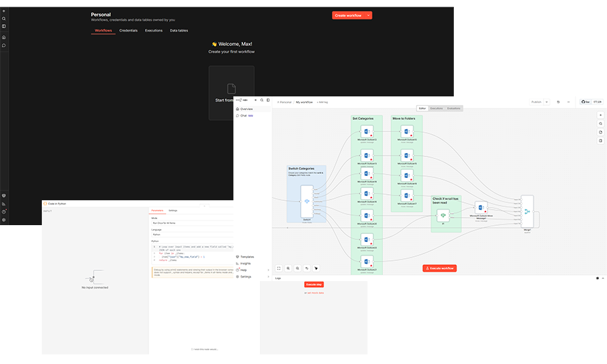This screenshot has height=364, width=607.
Task: Open the Settings tab of Code node
Action: point(173,210)
